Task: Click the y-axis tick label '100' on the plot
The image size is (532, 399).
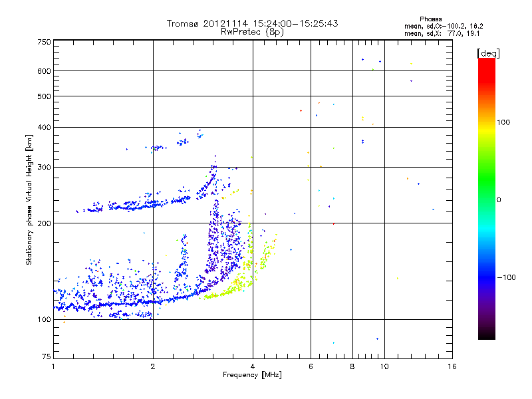Action: point(44,320)
